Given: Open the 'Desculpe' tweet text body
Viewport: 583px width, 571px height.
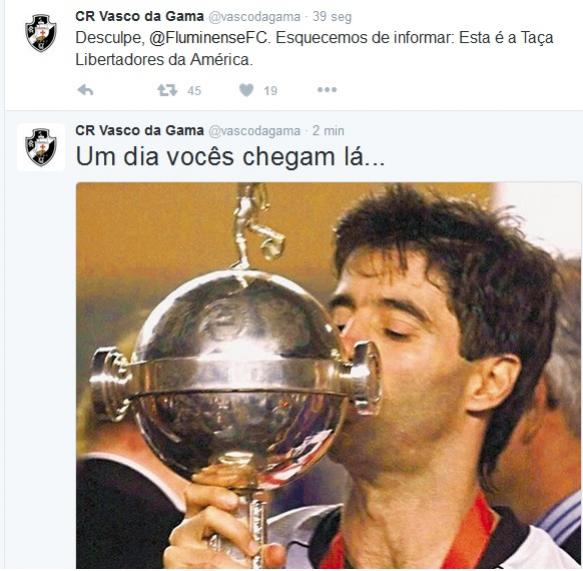Looking at the screenshot, I should click(x=314, y=49).
